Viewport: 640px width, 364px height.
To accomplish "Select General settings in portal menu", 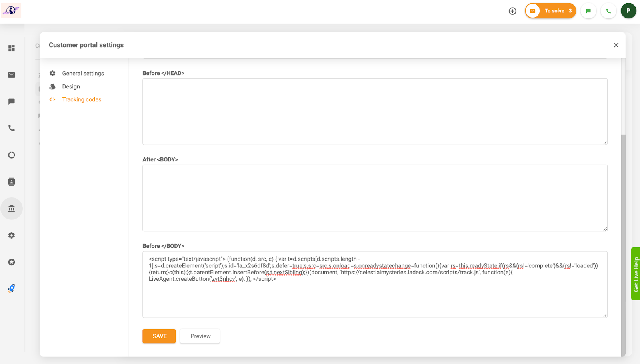I will [83, 74].
